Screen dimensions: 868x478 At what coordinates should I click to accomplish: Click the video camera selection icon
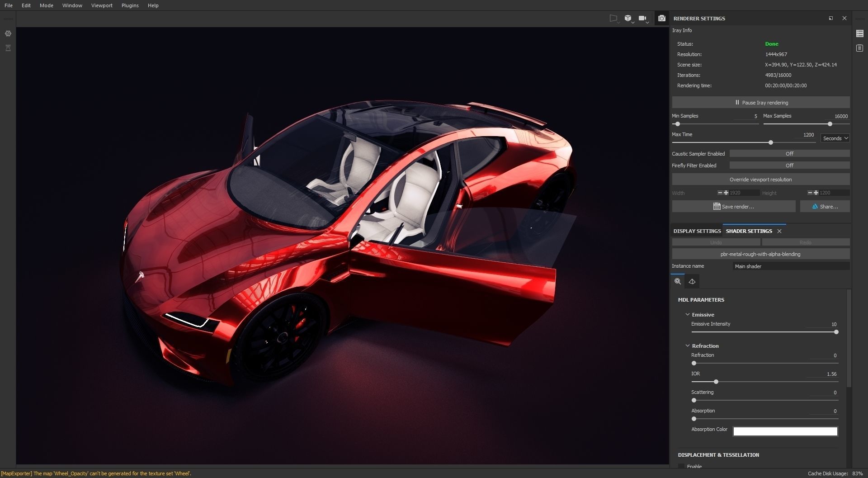tap(642, 18)
